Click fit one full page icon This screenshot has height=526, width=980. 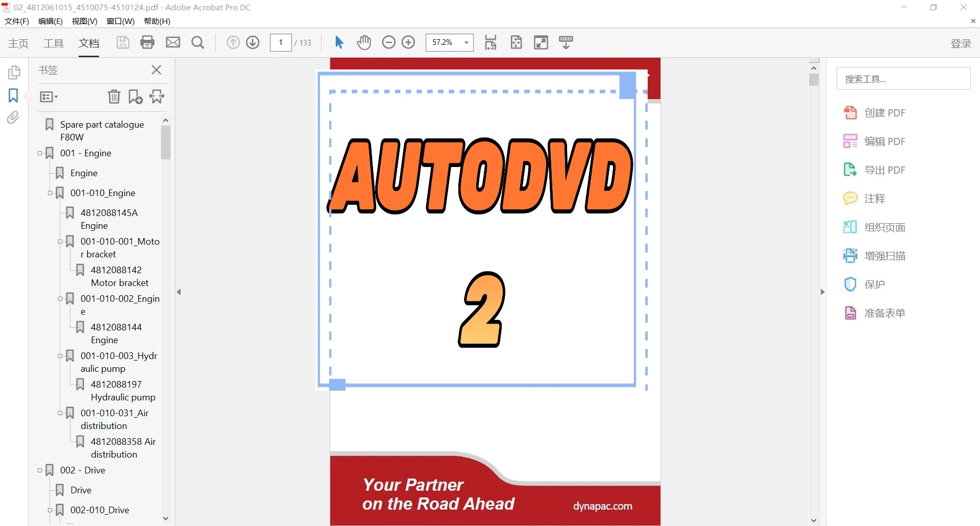pos(516,42)
